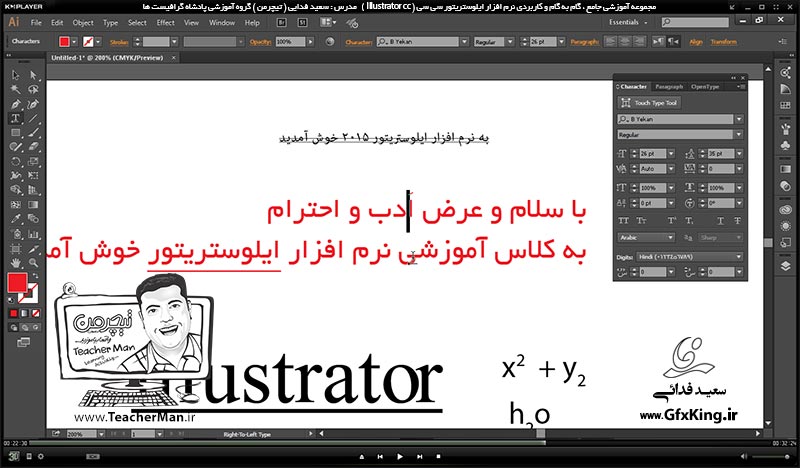The height and width of the screenshot is (468, 800).
Task: Switch to the Paragraph tab
Action: [x=669, y=87]
